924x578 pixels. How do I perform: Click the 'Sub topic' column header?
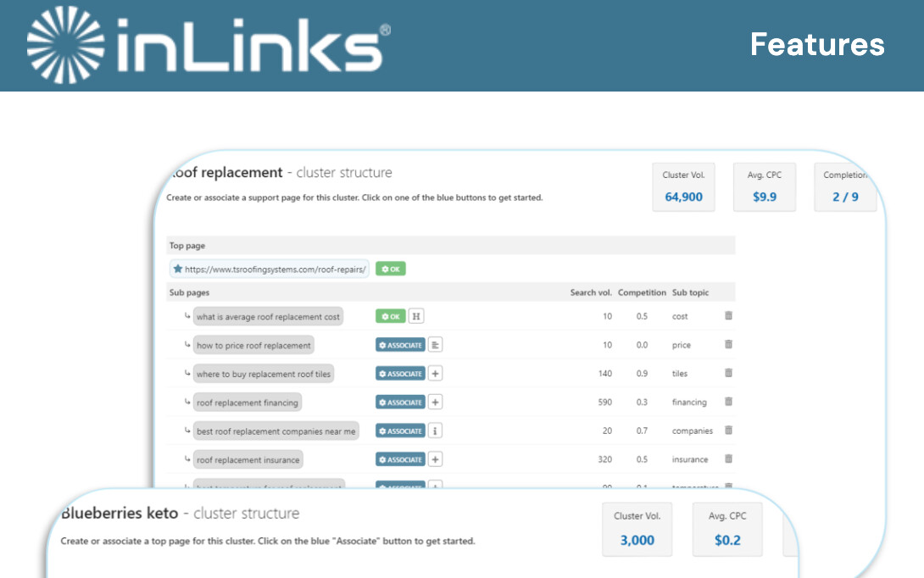pos(691,292)
